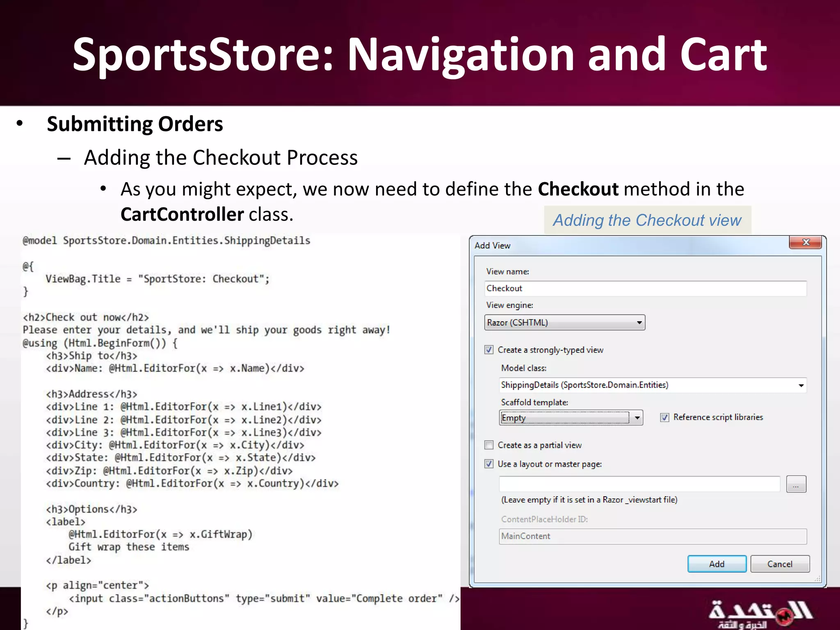Click the 'Gift wrap these items' text

pyautogui.click(x=129, y=547)
